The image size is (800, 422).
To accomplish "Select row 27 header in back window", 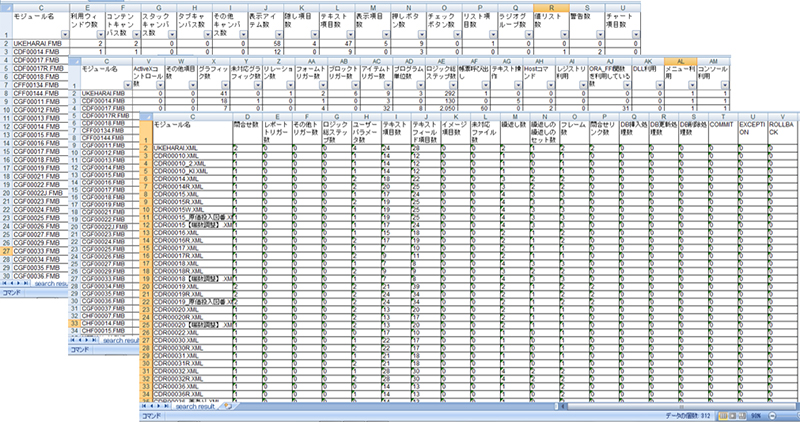I will 6,251.
